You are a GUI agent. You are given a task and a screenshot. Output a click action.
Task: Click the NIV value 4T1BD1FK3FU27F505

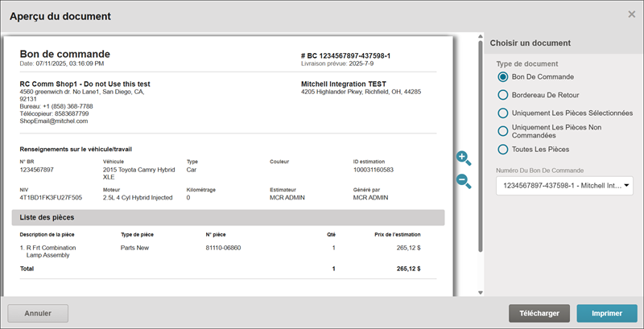(51, 197)
